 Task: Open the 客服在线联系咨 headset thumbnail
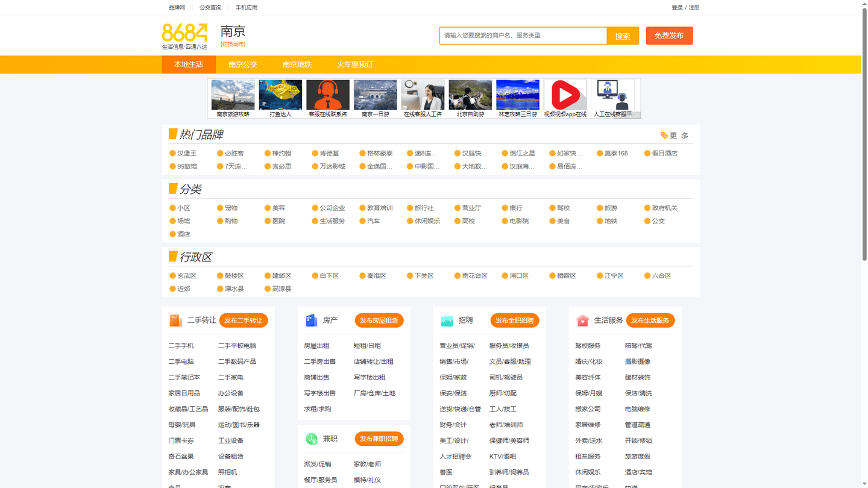328,99
